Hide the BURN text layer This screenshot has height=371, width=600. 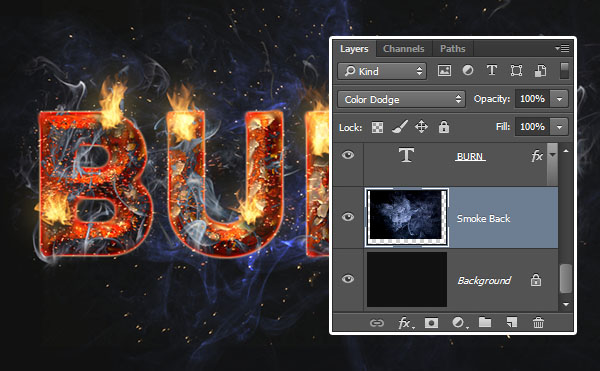click(x=348, y=155)
